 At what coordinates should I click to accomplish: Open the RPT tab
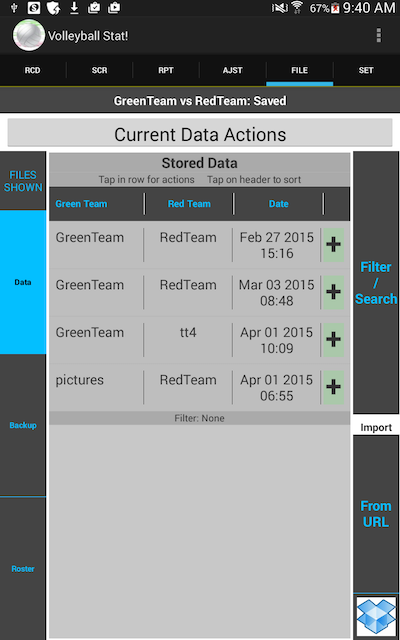(166, 70)
